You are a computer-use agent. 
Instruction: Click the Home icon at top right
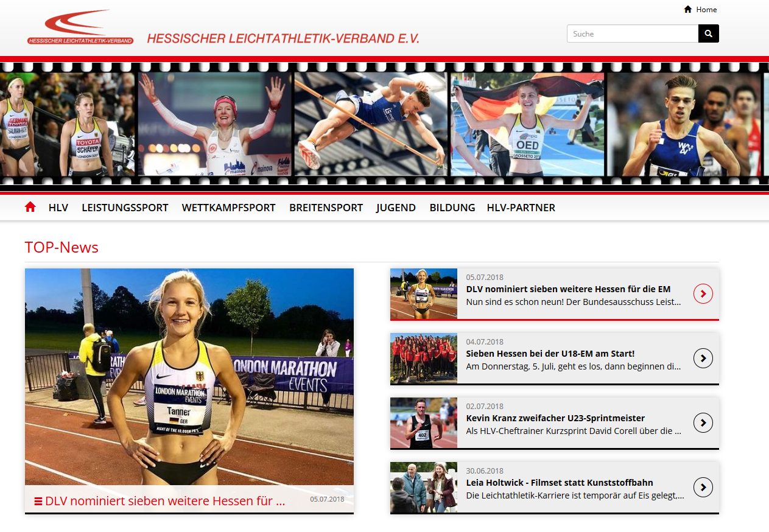(688, 9)
